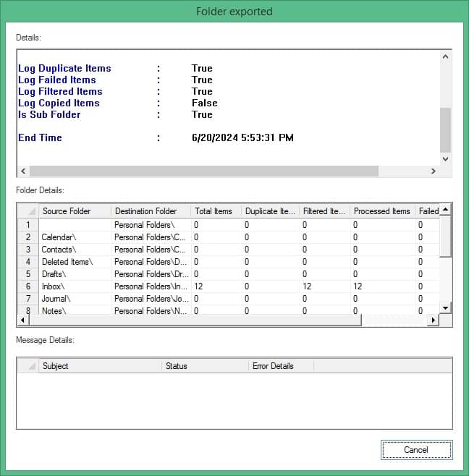Click the Personal Folders\Dr... destination cell
The width and height of the screenshot is (469, 476).
pos(151,274)
